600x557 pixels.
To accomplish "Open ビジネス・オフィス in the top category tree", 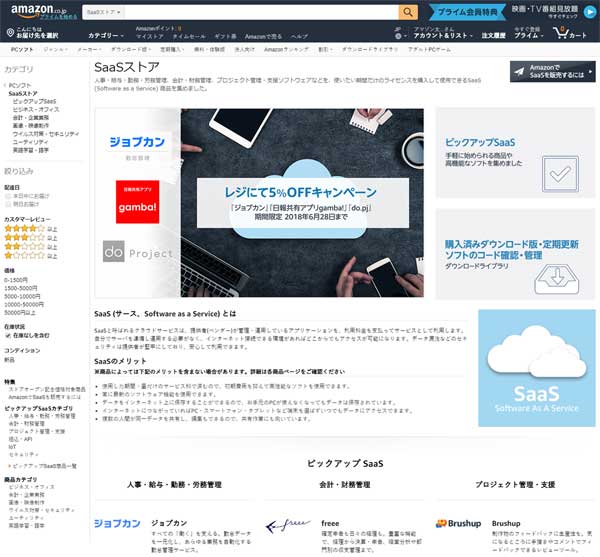I will click(36, 109).
